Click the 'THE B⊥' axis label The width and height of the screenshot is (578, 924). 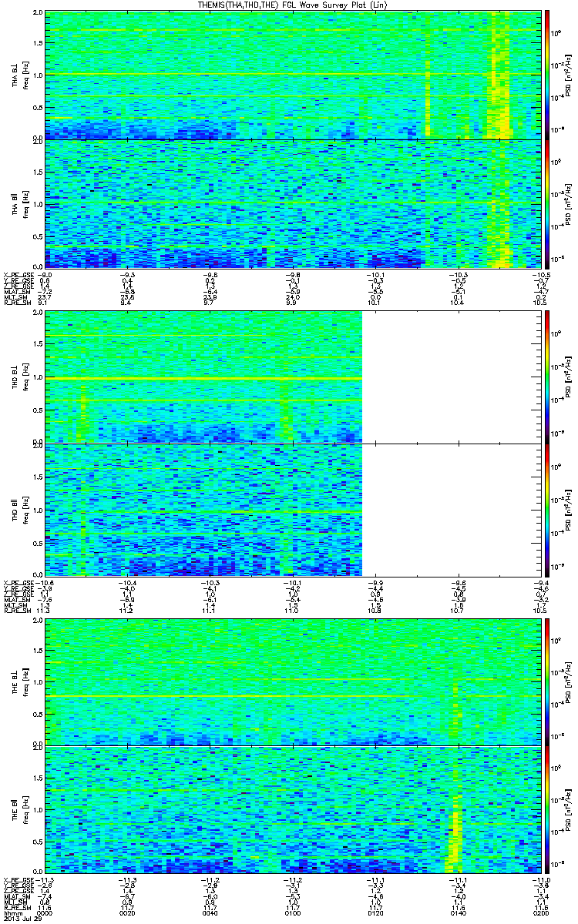pyautogui.click(x=15, y=681)
